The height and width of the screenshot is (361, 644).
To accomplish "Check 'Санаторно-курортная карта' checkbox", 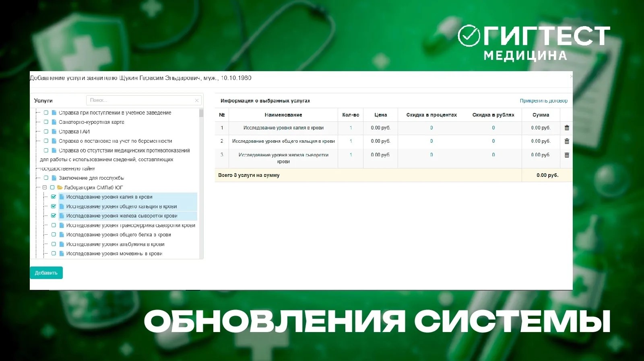I will coord(46,122).
